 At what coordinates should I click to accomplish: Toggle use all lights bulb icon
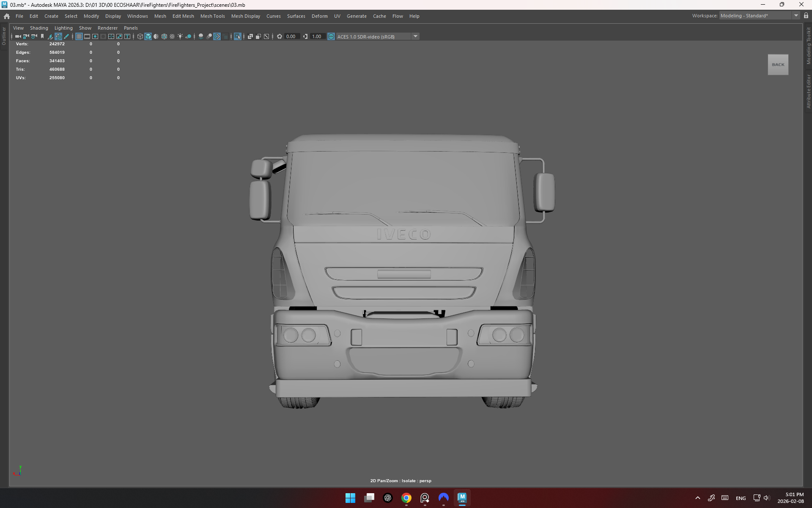(180, 36)
